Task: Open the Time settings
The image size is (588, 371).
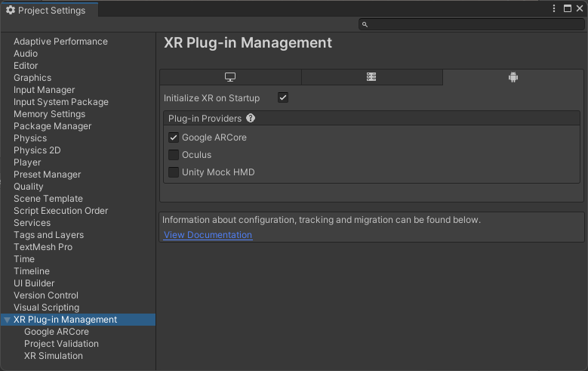Action: coord(24,258)
